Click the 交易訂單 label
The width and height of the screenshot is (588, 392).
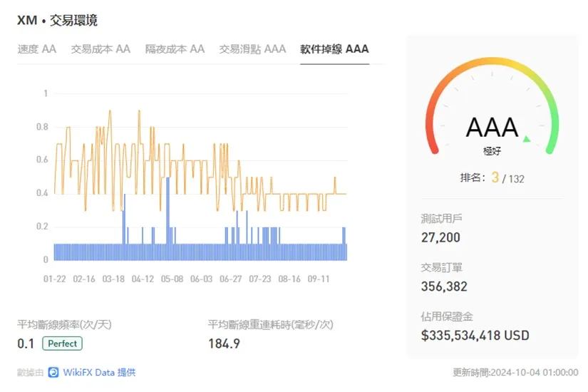[441, 267]
